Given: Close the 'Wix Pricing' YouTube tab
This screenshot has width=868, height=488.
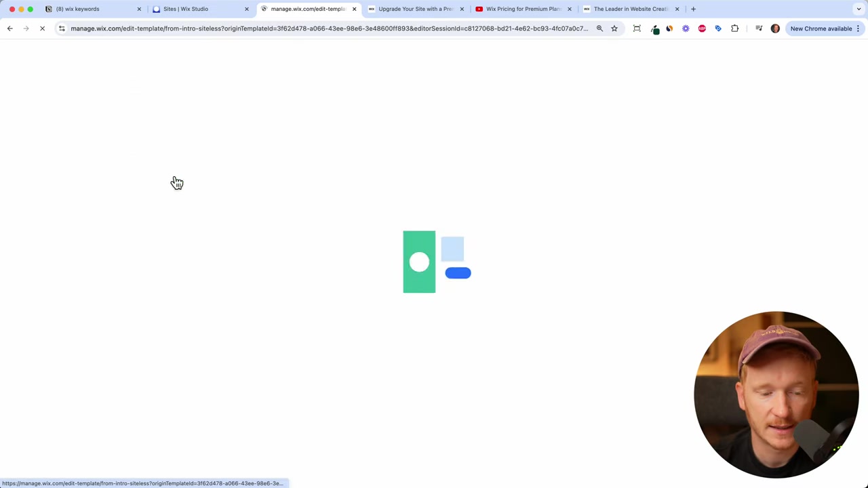Looking at the screenshot, I should point(570,9).
